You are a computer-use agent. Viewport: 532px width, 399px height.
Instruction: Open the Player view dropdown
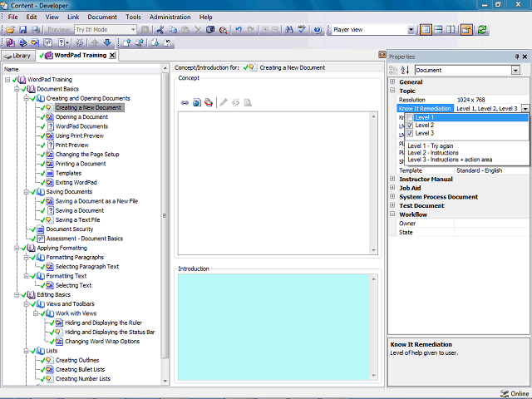click(x=411, y=30)
